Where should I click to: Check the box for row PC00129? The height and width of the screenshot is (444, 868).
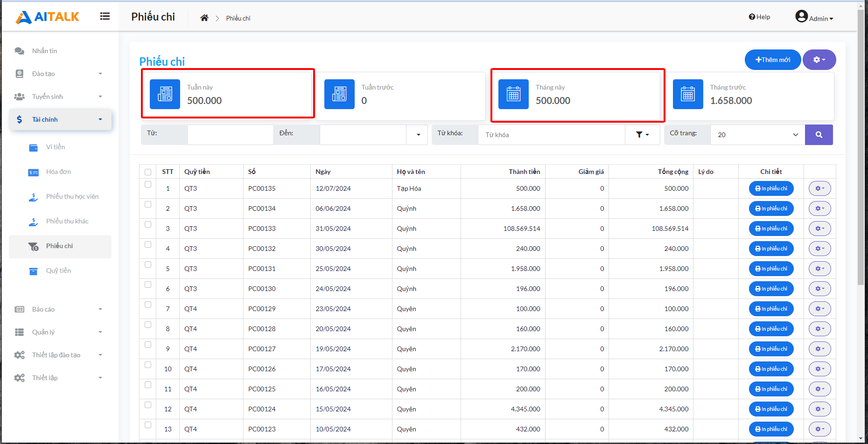[148, 305]
